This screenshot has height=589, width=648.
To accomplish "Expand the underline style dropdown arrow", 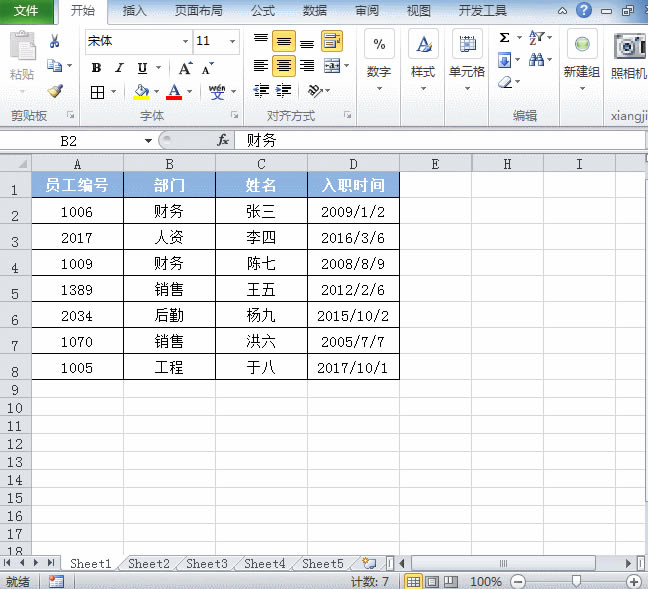I will [x=158, y=67].
